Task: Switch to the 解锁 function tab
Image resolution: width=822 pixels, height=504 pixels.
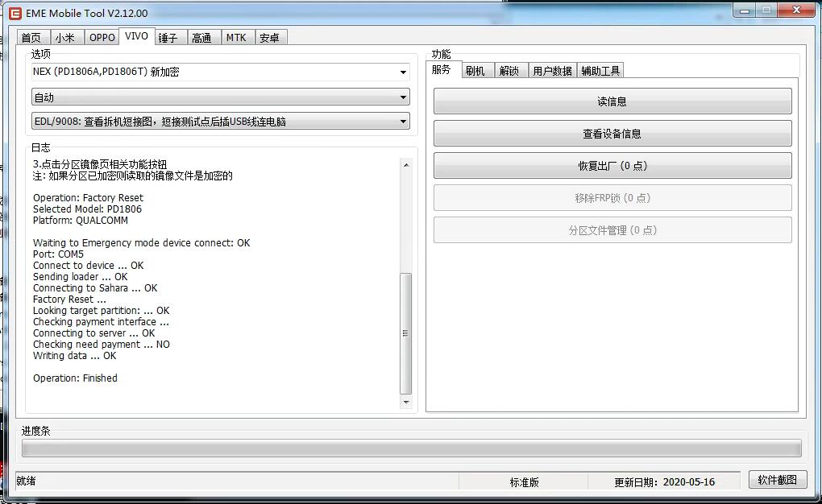Action: coord(511,71)
